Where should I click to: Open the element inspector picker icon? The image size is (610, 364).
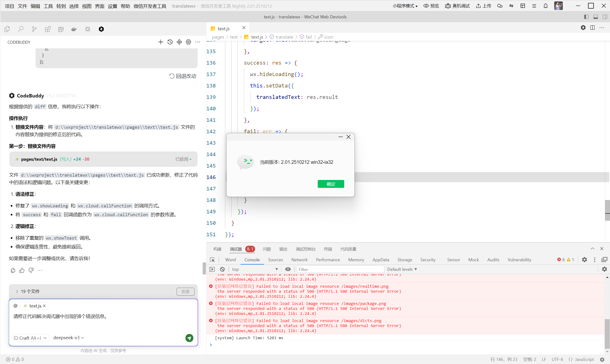pyautogui.click(x=212, y=260)
